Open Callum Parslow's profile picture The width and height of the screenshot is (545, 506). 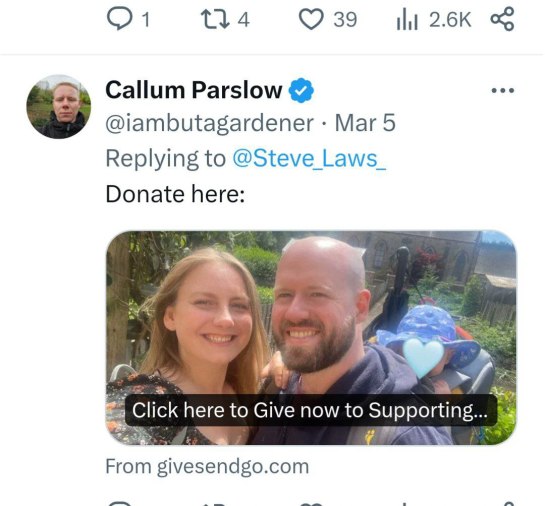(59, 107)
